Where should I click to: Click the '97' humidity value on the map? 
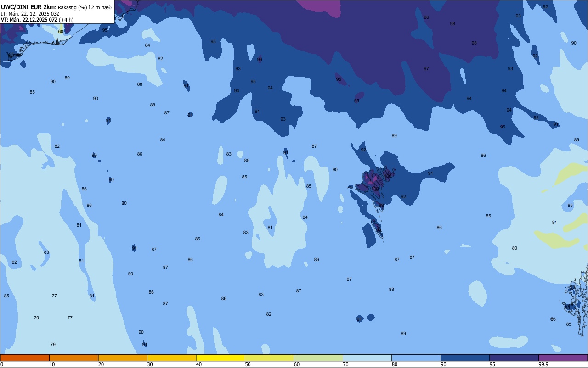(x=426, y=69)
